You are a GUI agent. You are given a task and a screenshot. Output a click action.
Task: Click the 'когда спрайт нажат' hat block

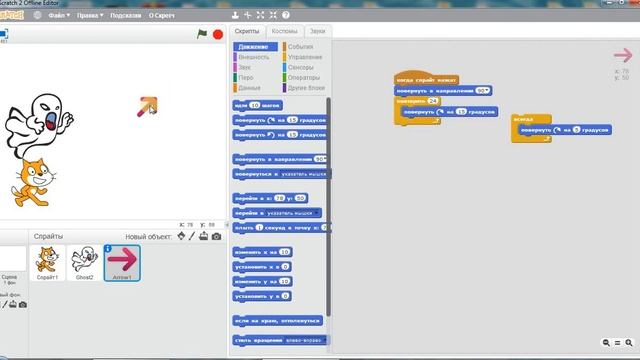click(x=427, y=78)
